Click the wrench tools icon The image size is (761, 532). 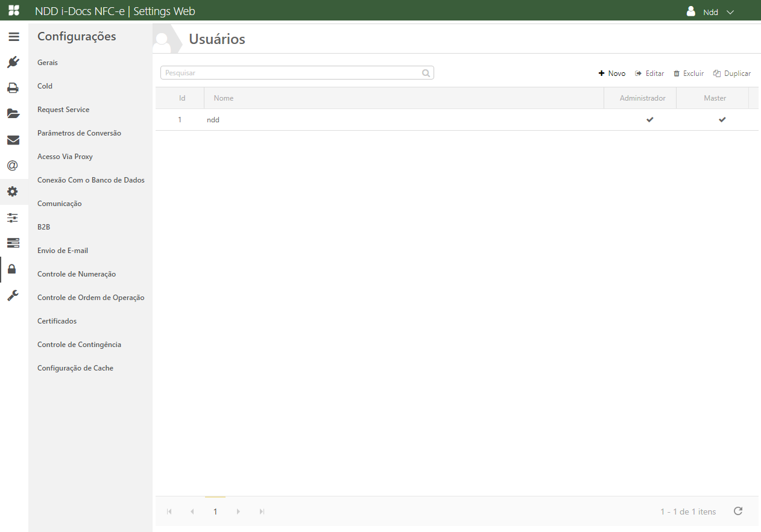(x=13, y=295)
